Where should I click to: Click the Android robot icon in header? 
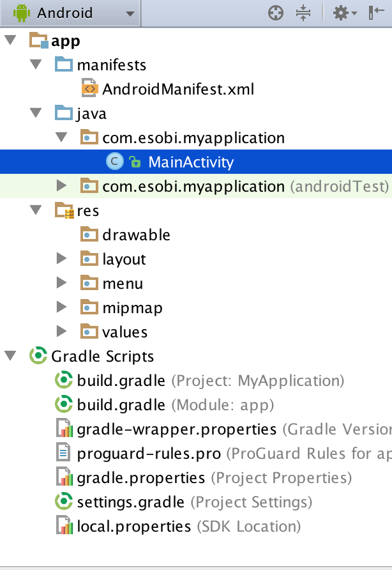(22, 13)
